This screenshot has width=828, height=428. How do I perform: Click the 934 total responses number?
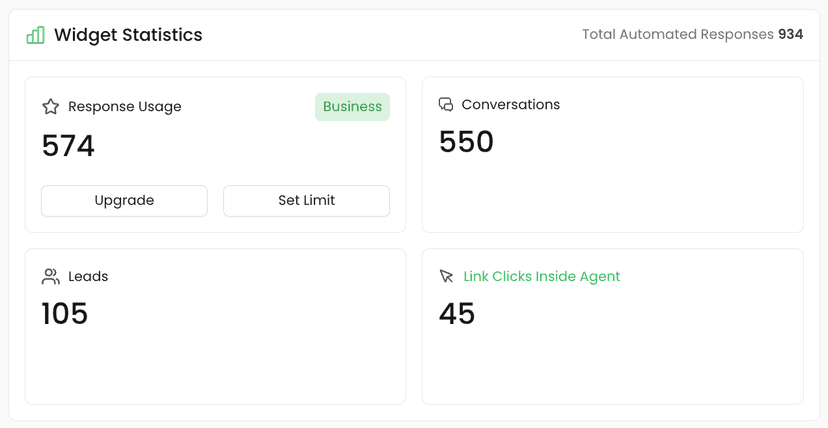tap(791, 34)
